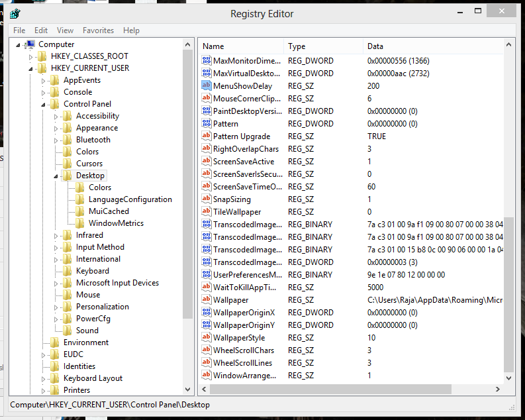This screenshot has height=420, width=525.
Task: Click values pane vertical scroll-down arrow
Action: [508, 378]
